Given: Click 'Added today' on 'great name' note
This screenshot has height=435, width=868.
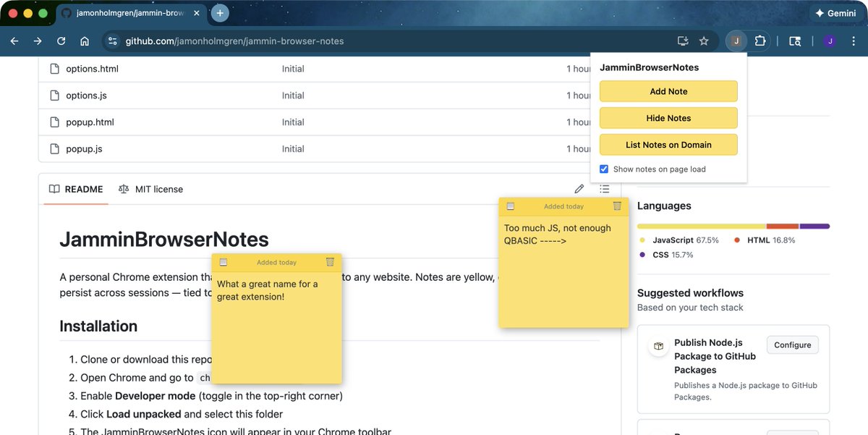Looking at the screenshot, I should pos(276,262).
